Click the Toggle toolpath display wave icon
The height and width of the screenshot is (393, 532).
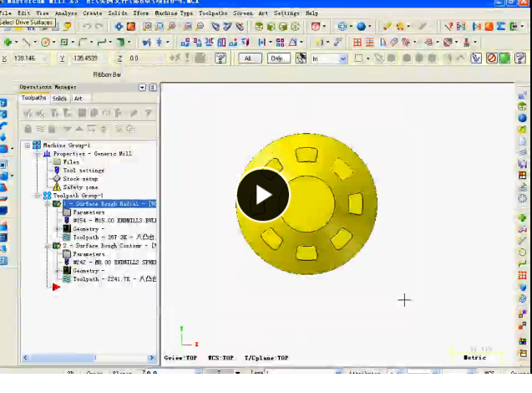pyautogui.click(x=40, y=129)
